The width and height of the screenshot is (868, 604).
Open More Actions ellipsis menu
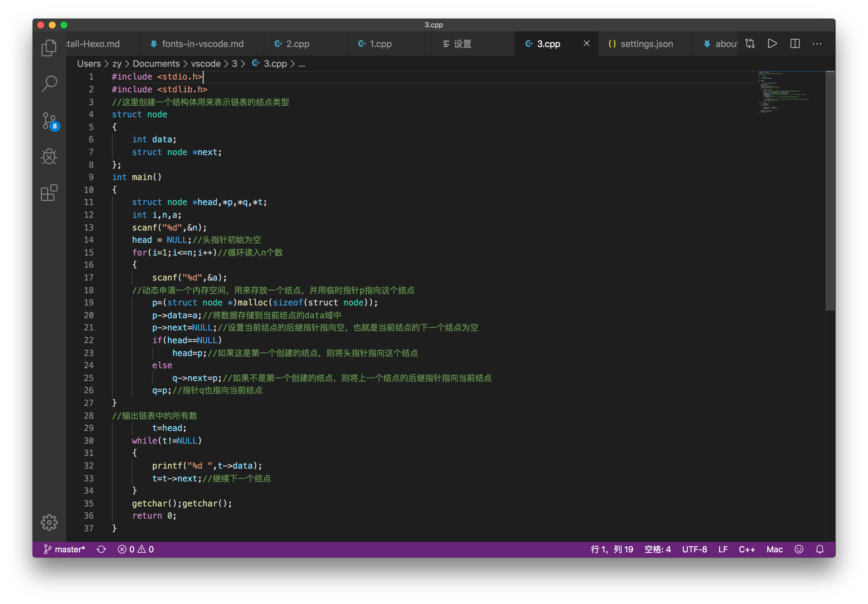click(817, 44)
